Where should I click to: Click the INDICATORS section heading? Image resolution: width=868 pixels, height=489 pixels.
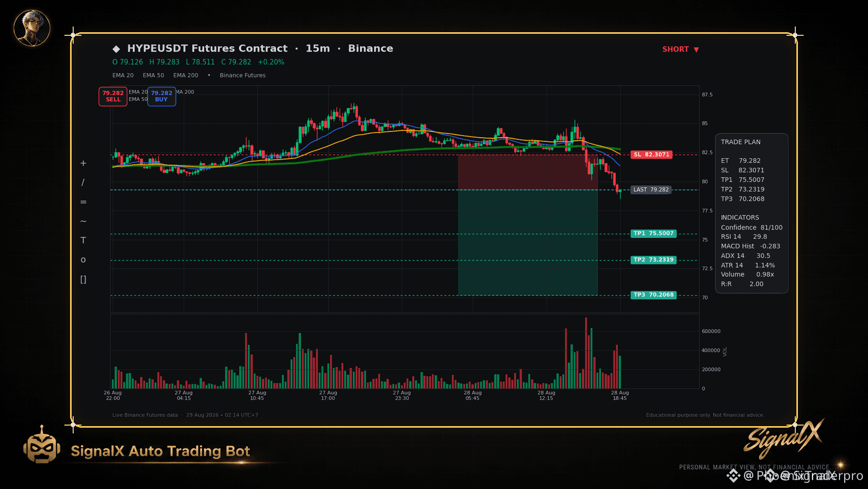[x=740, y=218]
